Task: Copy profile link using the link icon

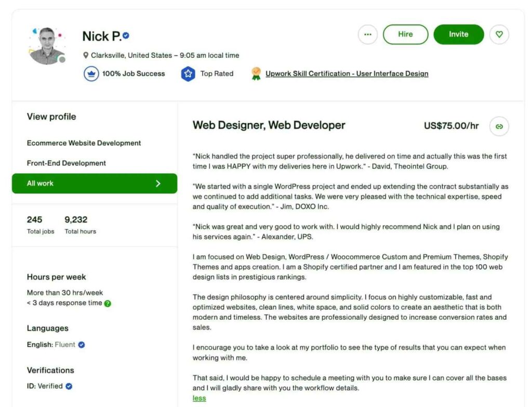Action: 499,126
